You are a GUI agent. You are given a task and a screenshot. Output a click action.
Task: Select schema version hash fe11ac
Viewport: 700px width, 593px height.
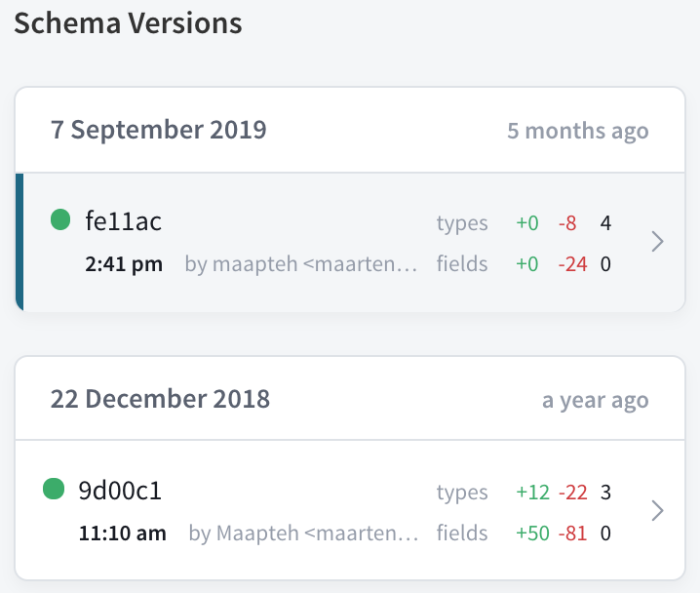[x=123, y=222]
